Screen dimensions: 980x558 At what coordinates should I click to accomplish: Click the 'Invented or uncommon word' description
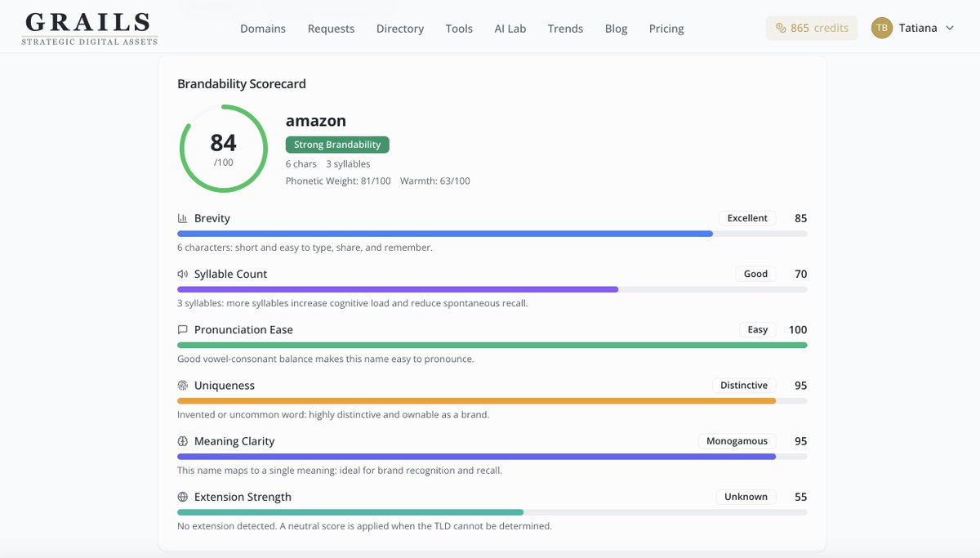[x=333, y=415]
